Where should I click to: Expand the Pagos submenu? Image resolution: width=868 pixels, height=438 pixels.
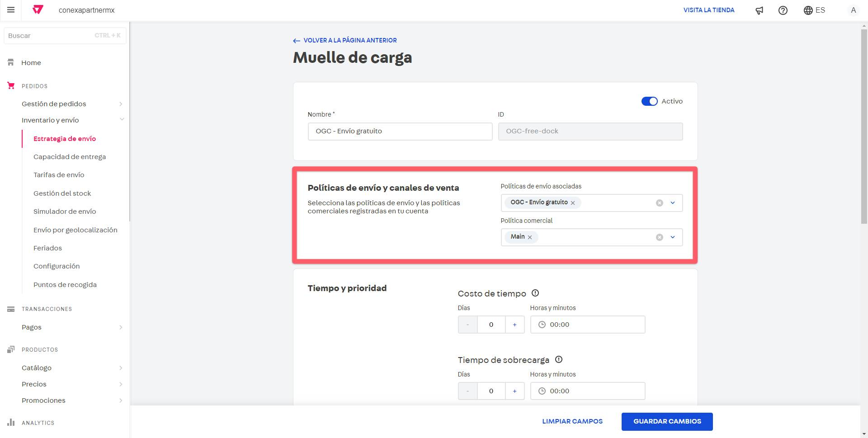(x=121, y=327)
